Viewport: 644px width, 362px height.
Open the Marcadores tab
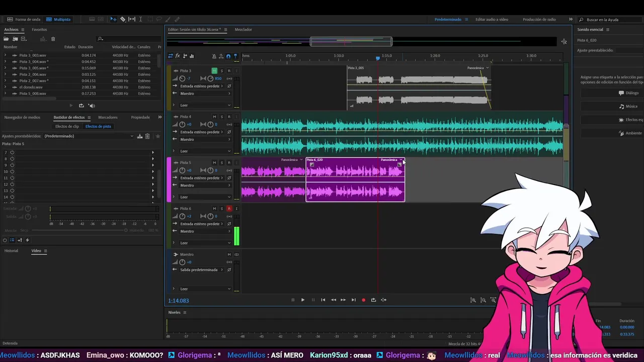click(108, 117)
